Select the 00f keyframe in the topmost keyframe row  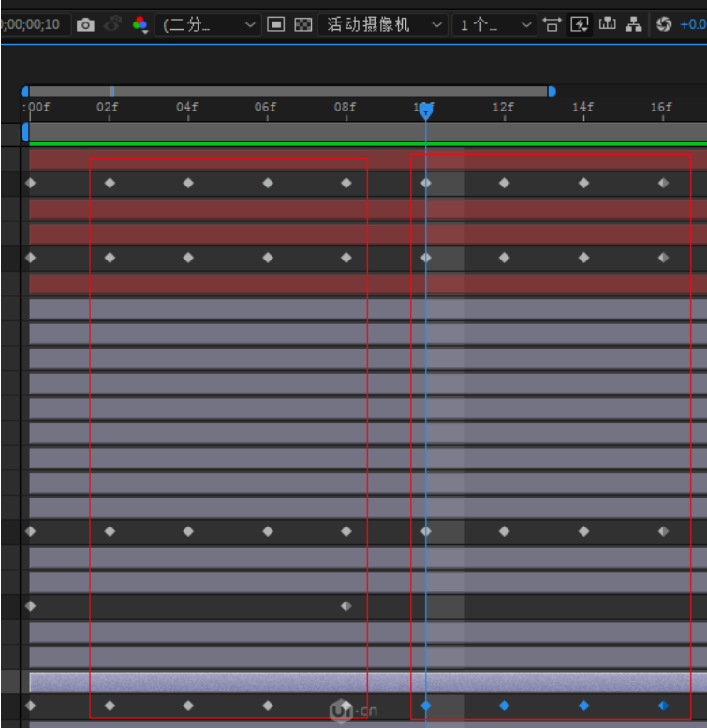click(x=31, y=183)
